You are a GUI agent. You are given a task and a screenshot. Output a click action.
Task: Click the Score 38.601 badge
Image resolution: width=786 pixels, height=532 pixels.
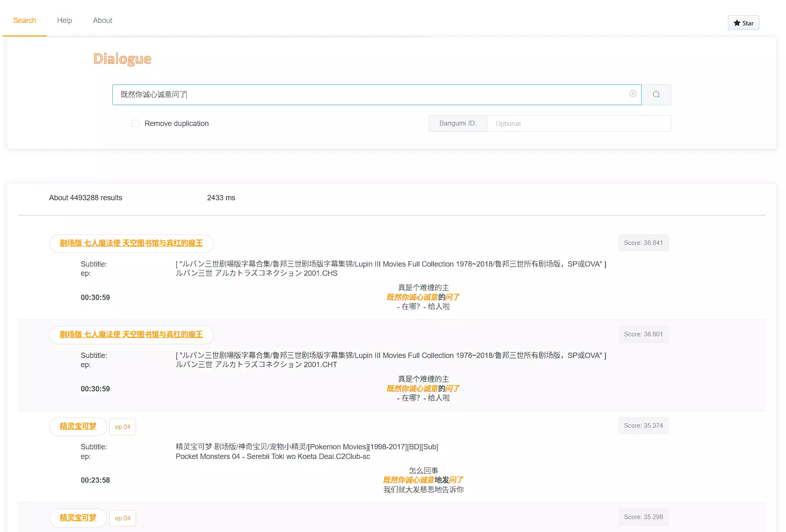tap(643, 334)
